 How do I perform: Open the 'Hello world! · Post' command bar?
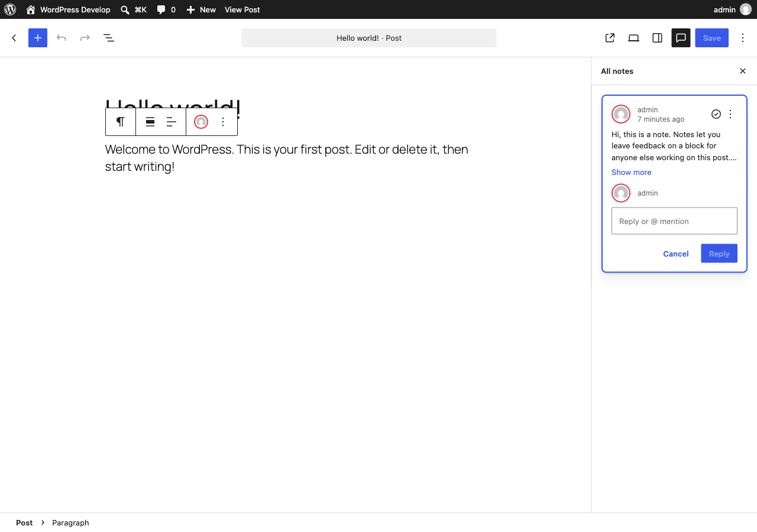pyautogui.click(x=369, y=38)
